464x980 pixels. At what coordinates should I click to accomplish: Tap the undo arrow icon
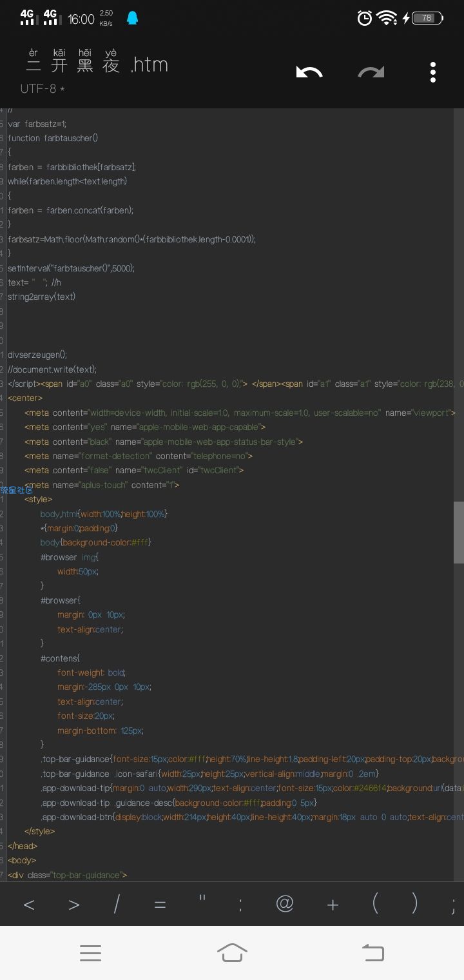click(x=309, y=72)
